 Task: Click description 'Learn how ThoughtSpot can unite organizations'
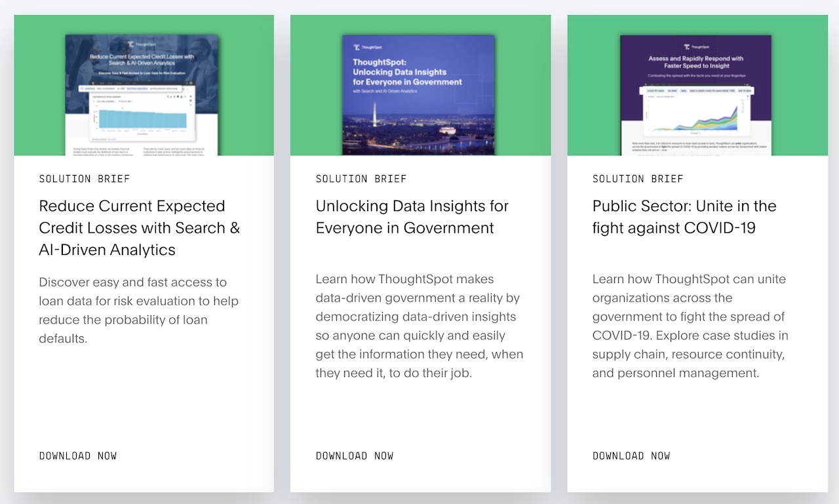pyautogui.click(x=690, y=326)
